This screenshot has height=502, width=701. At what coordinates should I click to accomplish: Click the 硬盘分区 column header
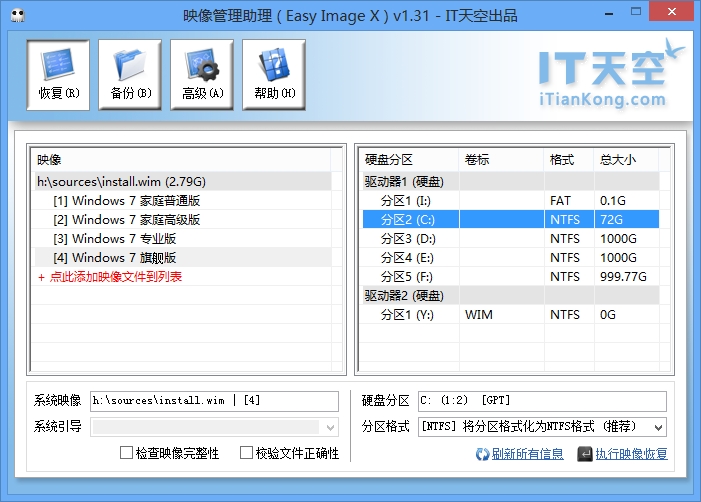[410, 160]
